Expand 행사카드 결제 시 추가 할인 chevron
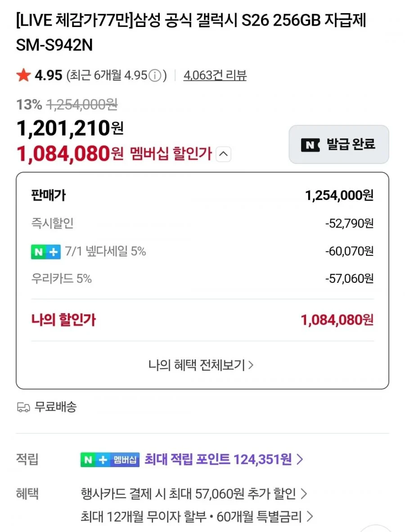 (304, 494)
